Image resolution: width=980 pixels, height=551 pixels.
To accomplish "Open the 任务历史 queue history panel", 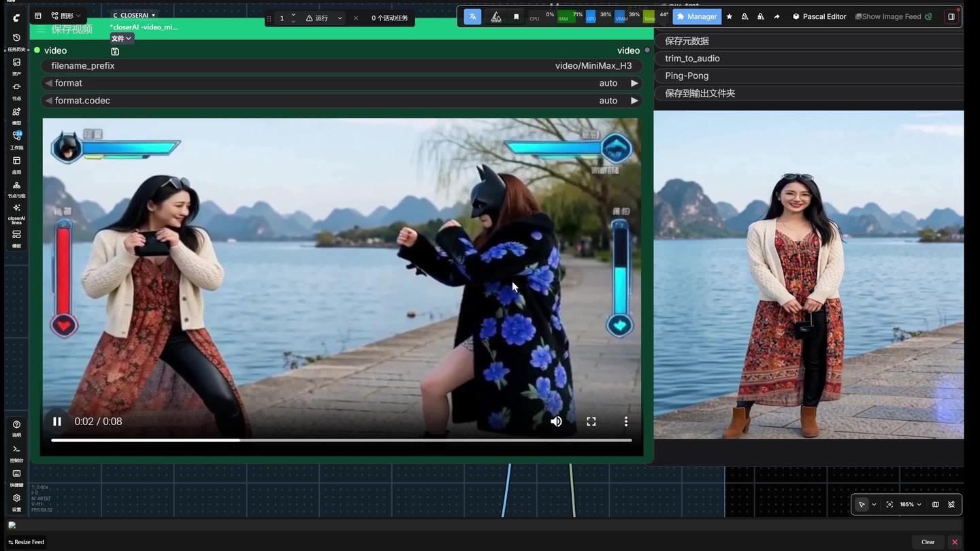I will 16,41.
